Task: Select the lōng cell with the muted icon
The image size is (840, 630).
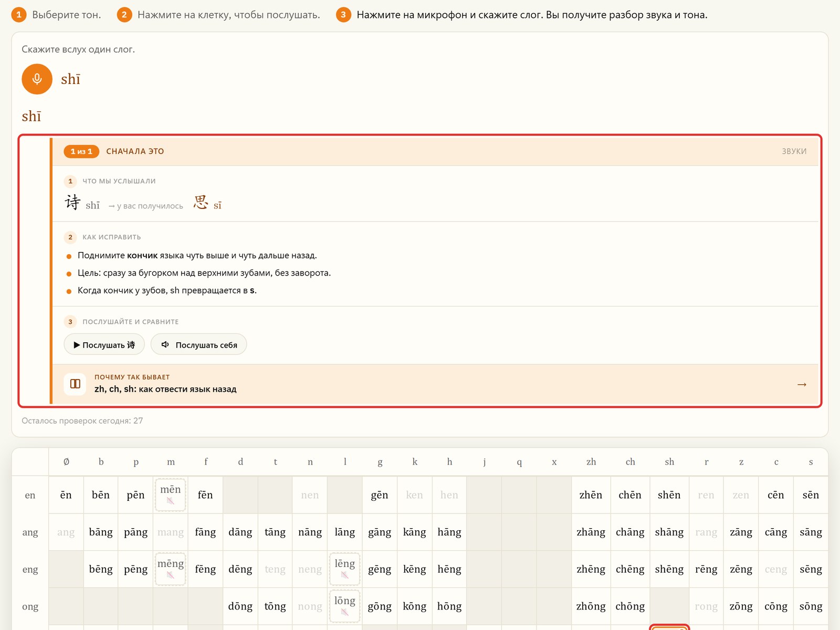Action: click(344, 606)
